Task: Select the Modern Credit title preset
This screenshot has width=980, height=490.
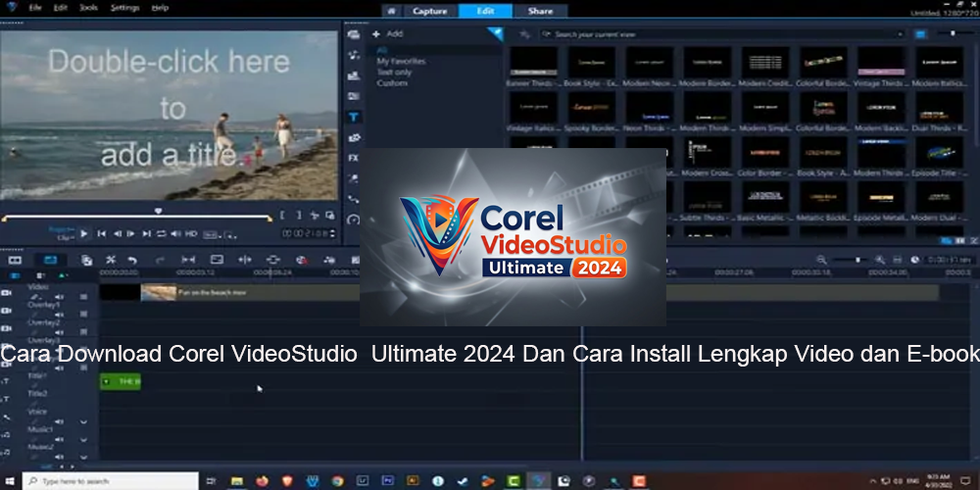Action: 765,68
